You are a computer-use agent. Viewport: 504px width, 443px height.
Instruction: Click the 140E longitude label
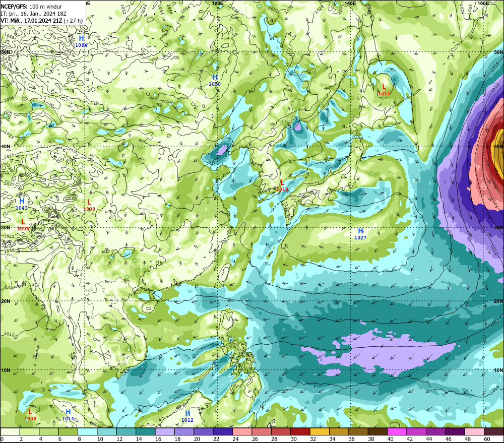(x=350, y=3)
